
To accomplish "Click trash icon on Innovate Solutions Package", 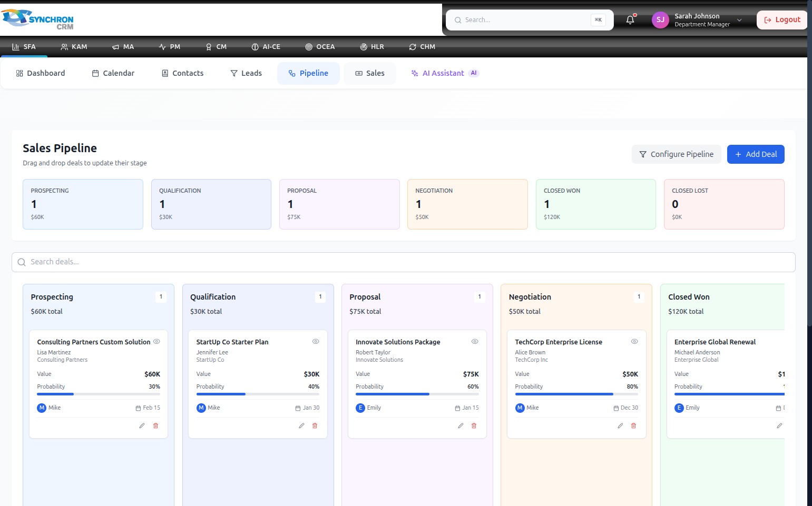I will click(x=474, y=425).
